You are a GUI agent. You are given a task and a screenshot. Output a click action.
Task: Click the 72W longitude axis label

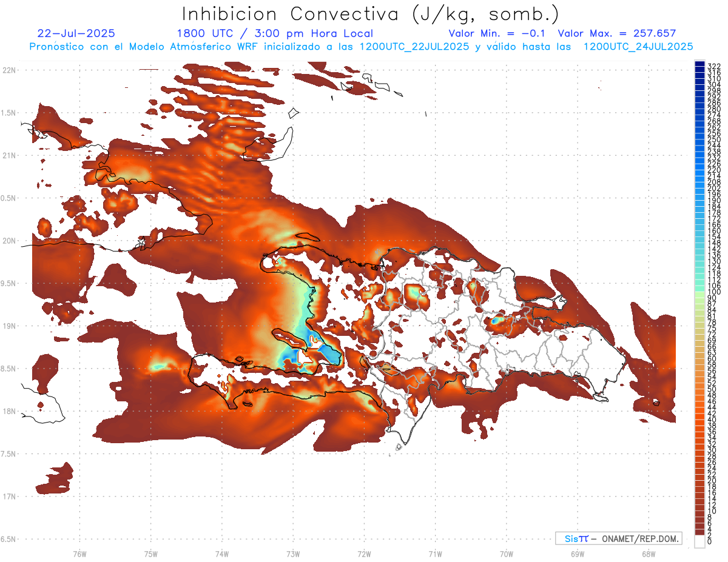pyautogui.click(x=364, y=553)
